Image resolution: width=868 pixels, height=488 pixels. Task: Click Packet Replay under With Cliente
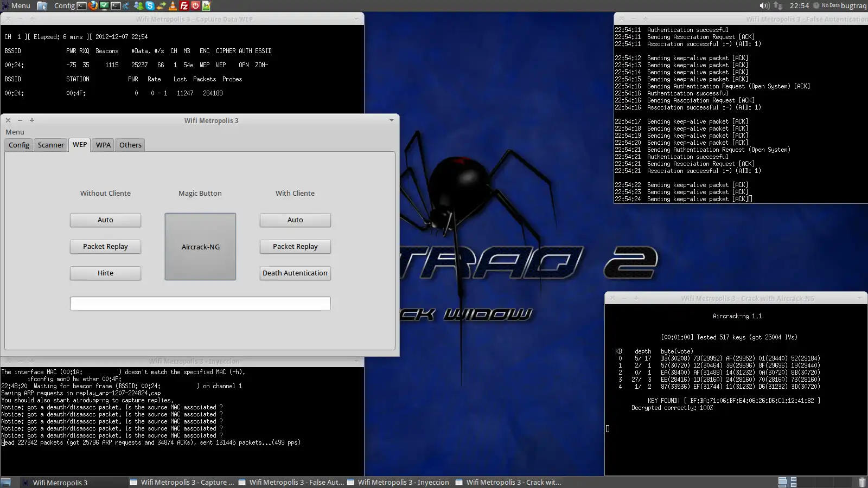point(295,246)
